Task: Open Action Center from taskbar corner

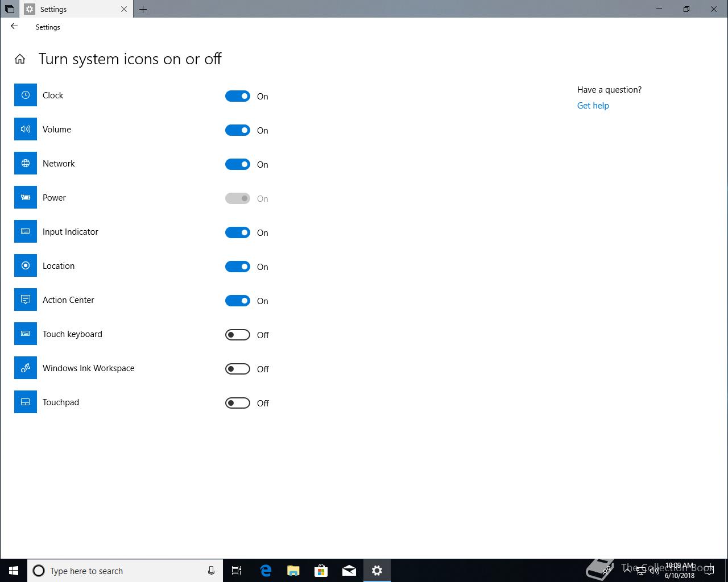Action: pos(709,571)
